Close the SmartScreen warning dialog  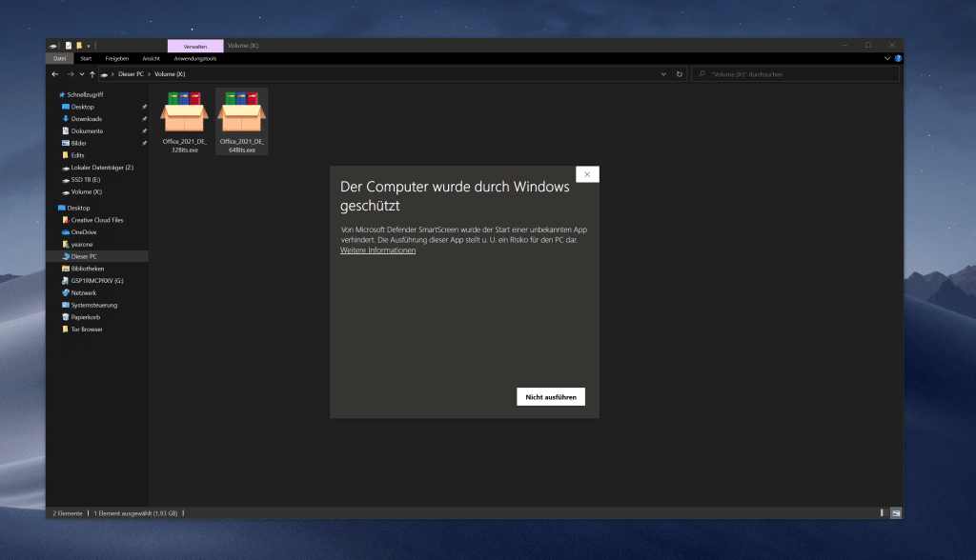pyautogui.click(x=587, y=174)
